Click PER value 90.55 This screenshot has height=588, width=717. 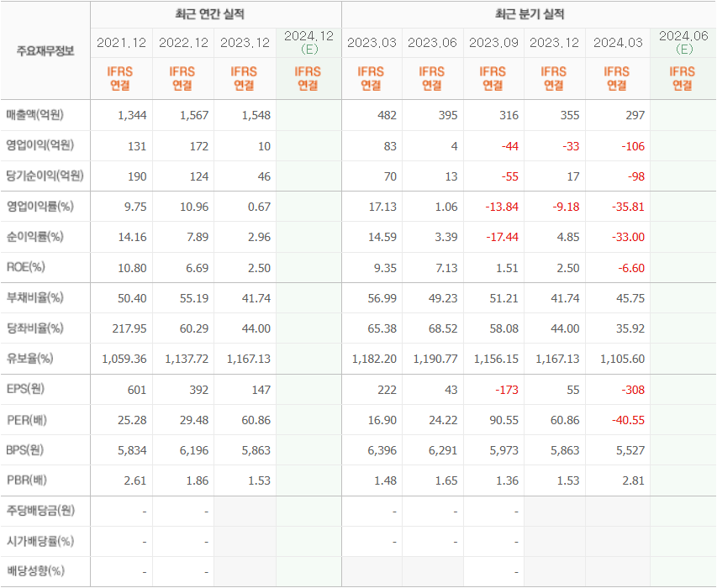point(503,420)
